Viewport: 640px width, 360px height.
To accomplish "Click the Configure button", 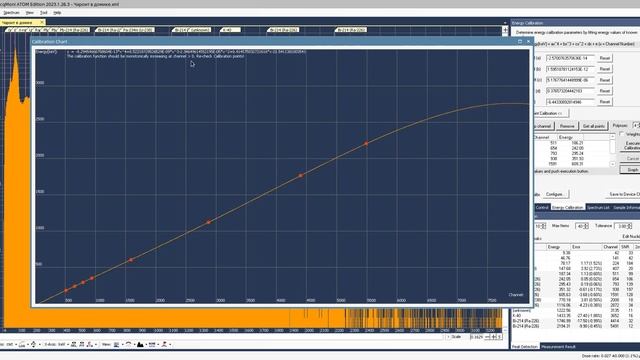I will (555, 194).
